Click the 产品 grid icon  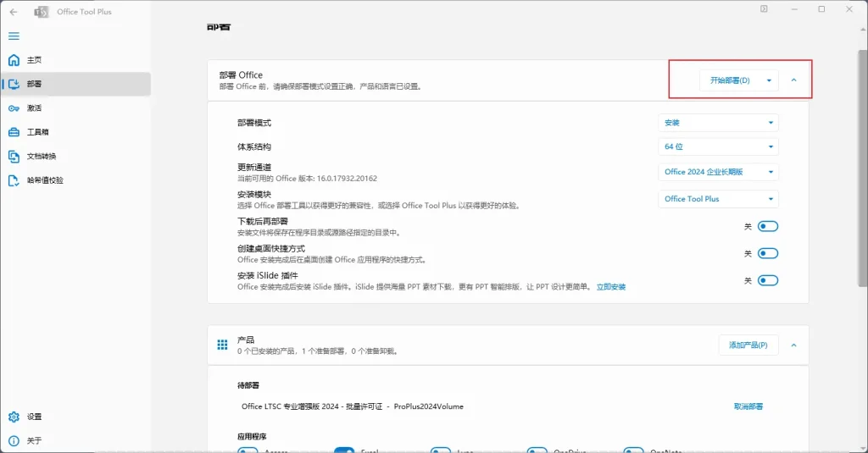point(223,345)
